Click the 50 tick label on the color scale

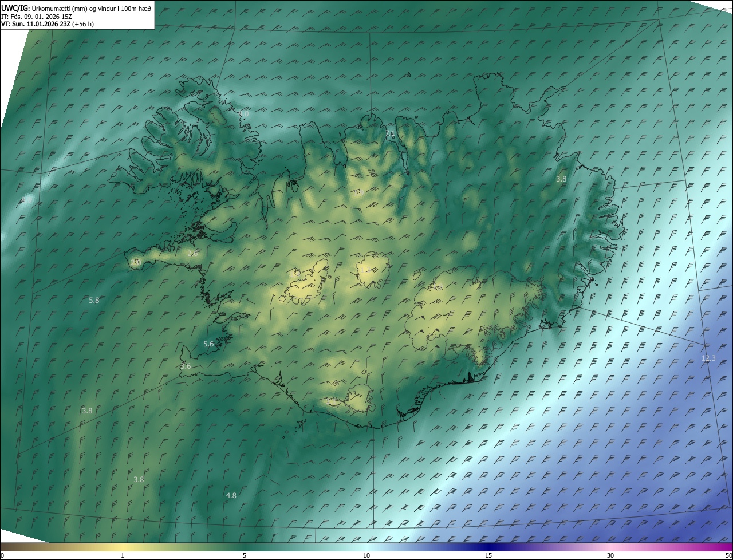click(x=728, y=555)
